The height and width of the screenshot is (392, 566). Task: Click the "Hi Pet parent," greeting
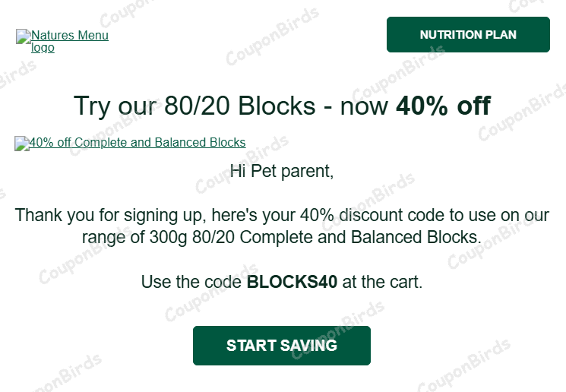point(281,171)
